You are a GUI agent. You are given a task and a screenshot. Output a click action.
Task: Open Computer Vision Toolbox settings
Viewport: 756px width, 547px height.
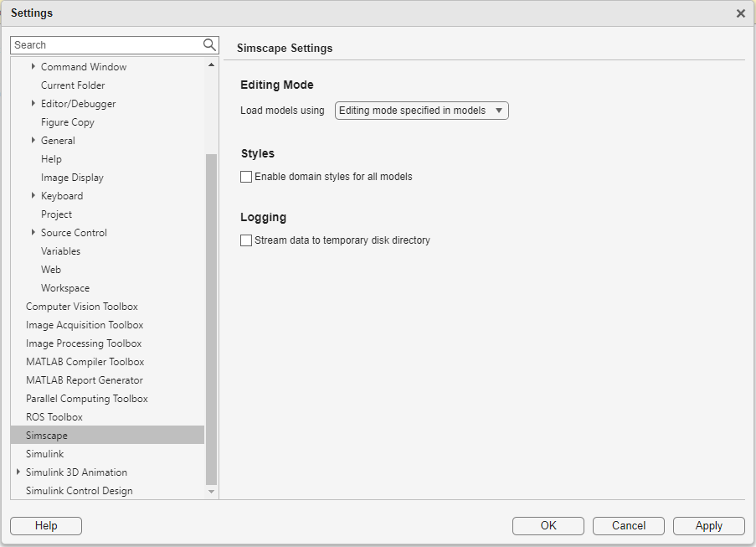[82, 307]
